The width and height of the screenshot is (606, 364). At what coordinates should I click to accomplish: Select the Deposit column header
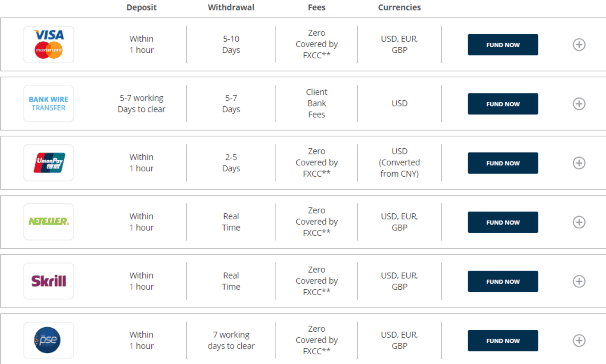(141, 7)
